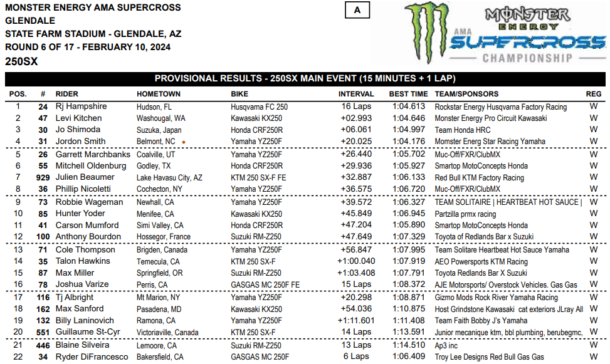Click Monster Energy Pro Circuit Kawasaki team name
Image resolution: width=610 pixels, height=364 pixels.
(490, 118)
